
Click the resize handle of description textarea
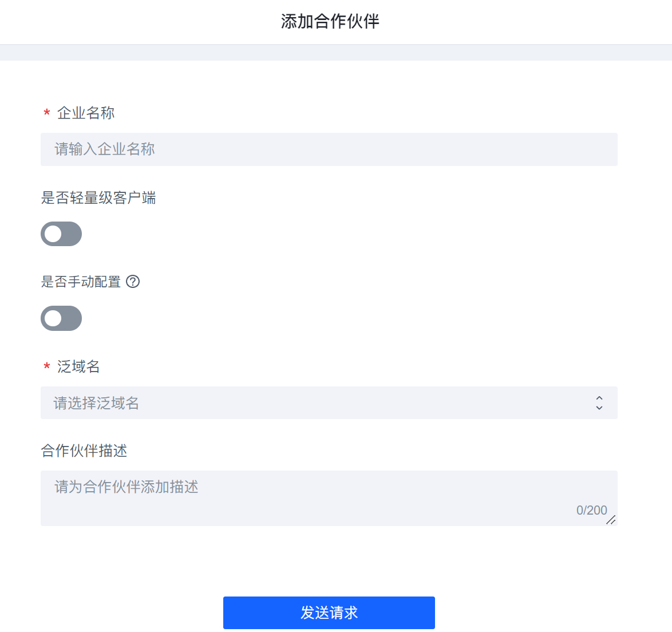click(x=611, y=520)
